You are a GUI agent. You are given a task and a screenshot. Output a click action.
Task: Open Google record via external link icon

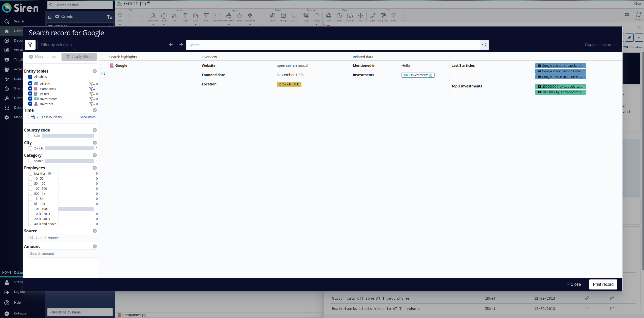103,74
